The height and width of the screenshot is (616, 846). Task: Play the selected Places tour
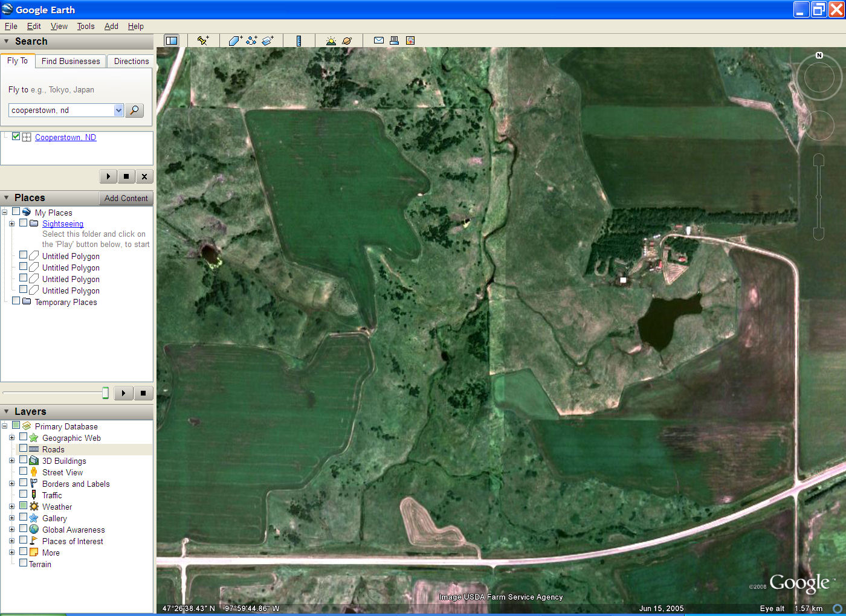click(x=123, y=393)
